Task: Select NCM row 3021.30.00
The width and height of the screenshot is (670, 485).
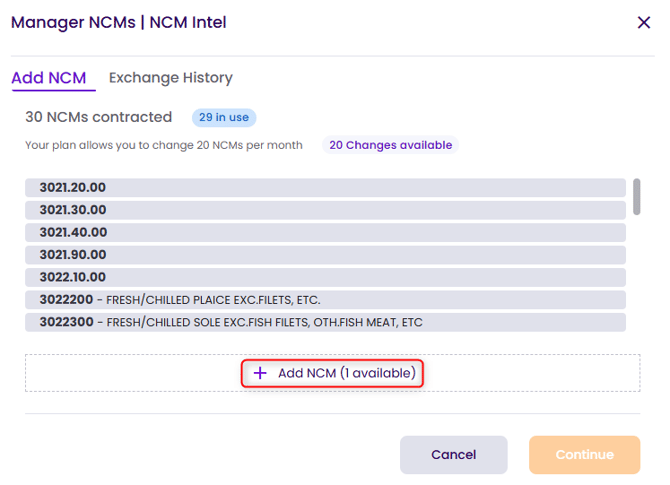Action: click(x=325, y=210)
